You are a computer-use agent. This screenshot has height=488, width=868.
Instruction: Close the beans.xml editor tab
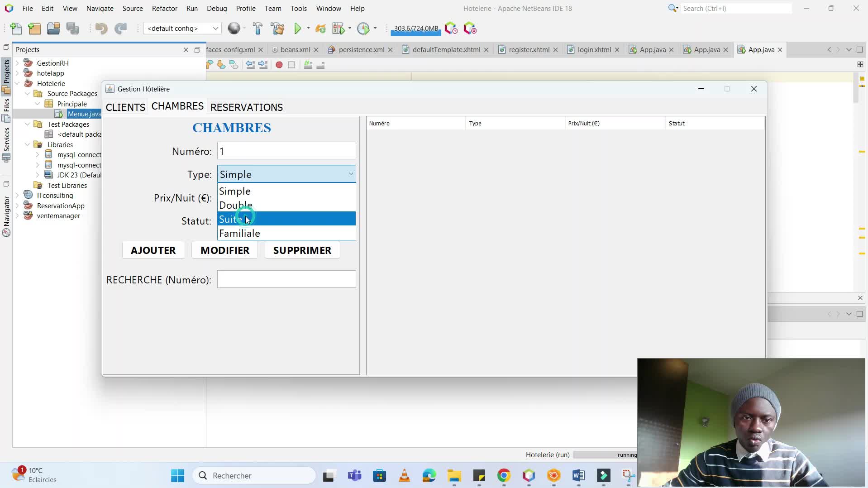(x=316, y=50)
